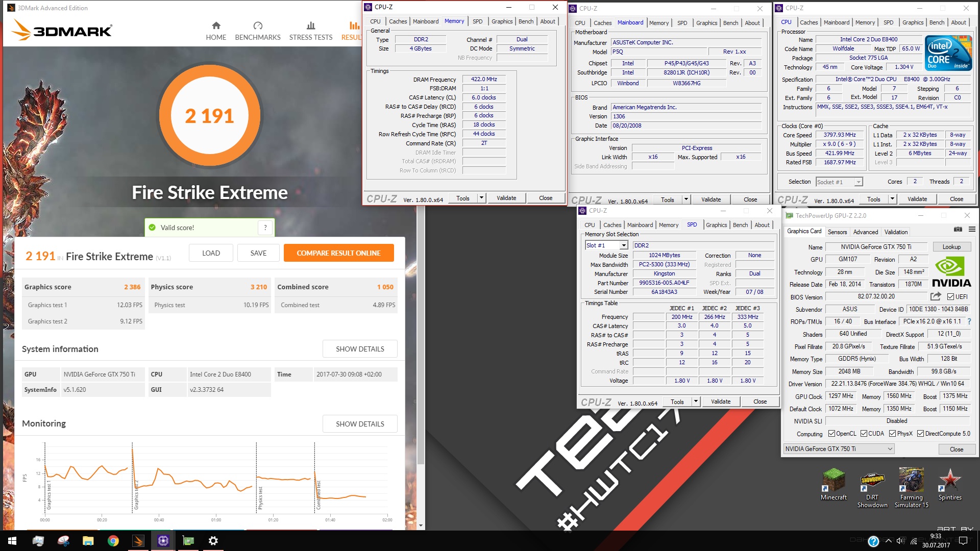Switch to CPU-Z in the taskbar
The height and width of the screenshot is (551, 980).
click(x=163, y=541)
